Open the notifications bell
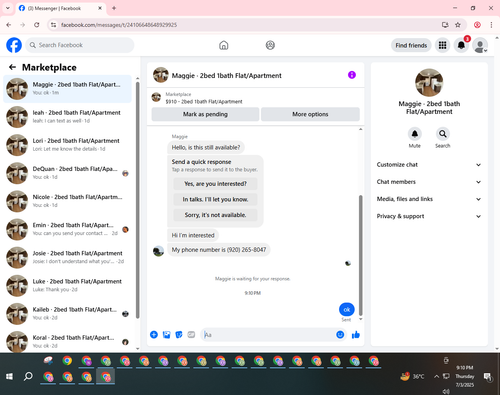The height and width of the screenshot is (395, 500). coord(461,45)
